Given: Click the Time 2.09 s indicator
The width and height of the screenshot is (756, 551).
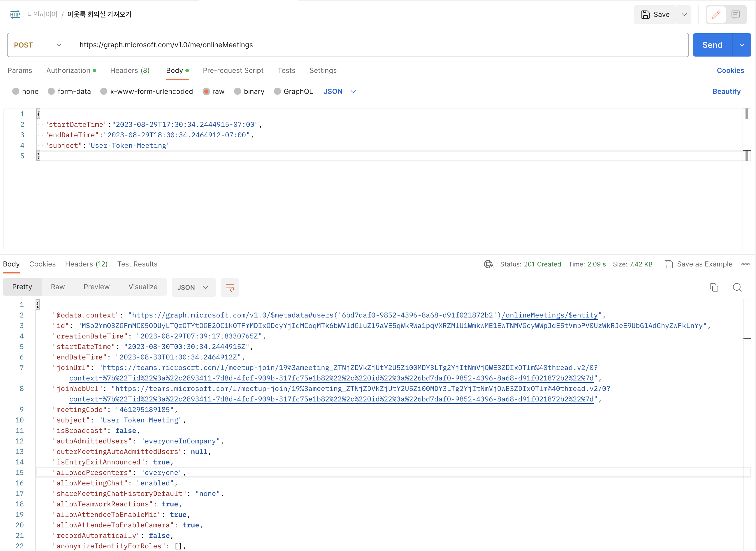Looking at the screenshot, I should coord(587,264).
